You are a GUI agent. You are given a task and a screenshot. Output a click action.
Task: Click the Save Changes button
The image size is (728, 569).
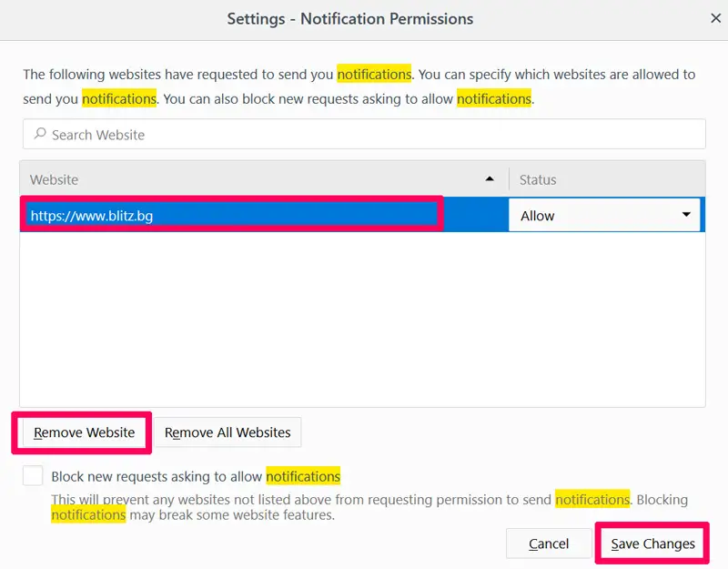click(x=652, y=544)
